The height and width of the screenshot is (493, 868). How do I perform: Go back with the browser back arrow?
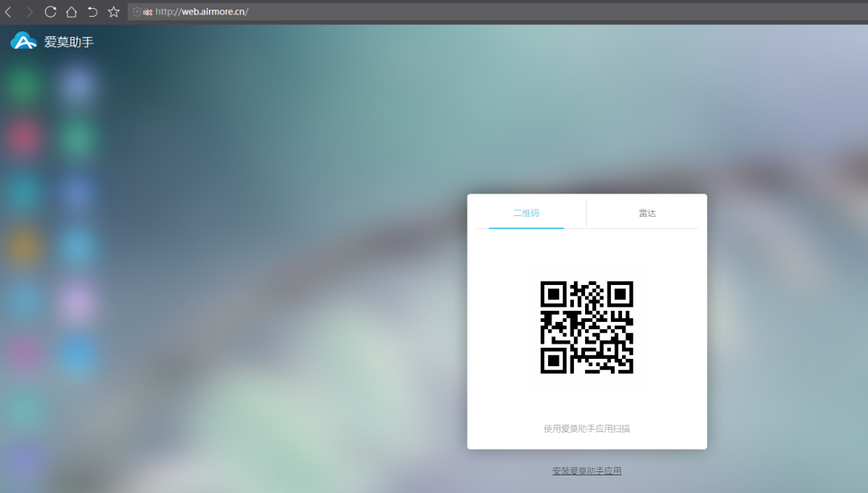(8, 11)
